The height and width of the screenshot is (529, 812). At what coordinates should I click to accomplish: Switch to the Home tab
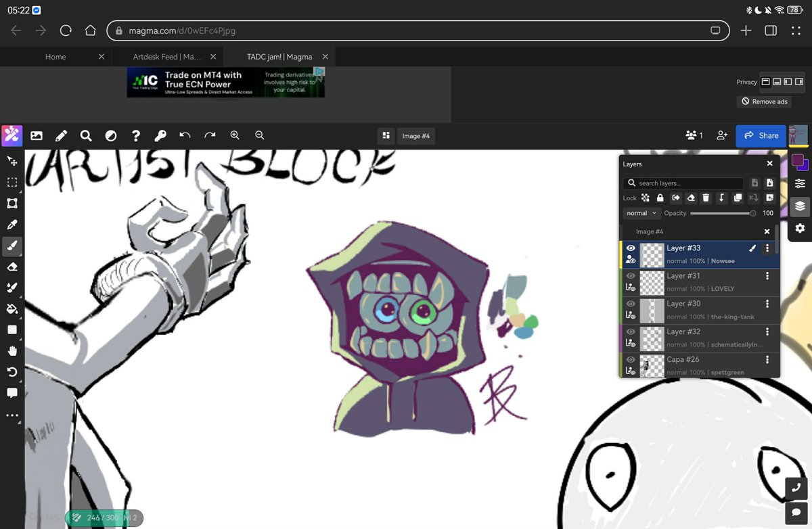coord(55,57)
